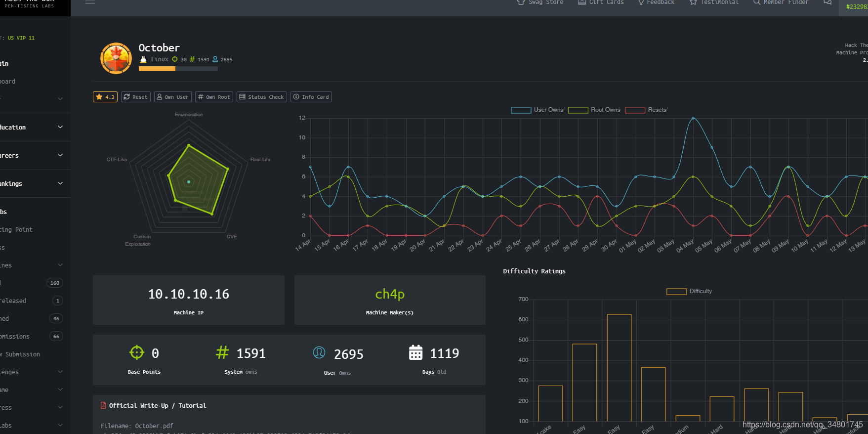The width and height of the screenshot is (868, 434).
Task: Toggle User Owns series in chart legend
Action: pos(537,110)
